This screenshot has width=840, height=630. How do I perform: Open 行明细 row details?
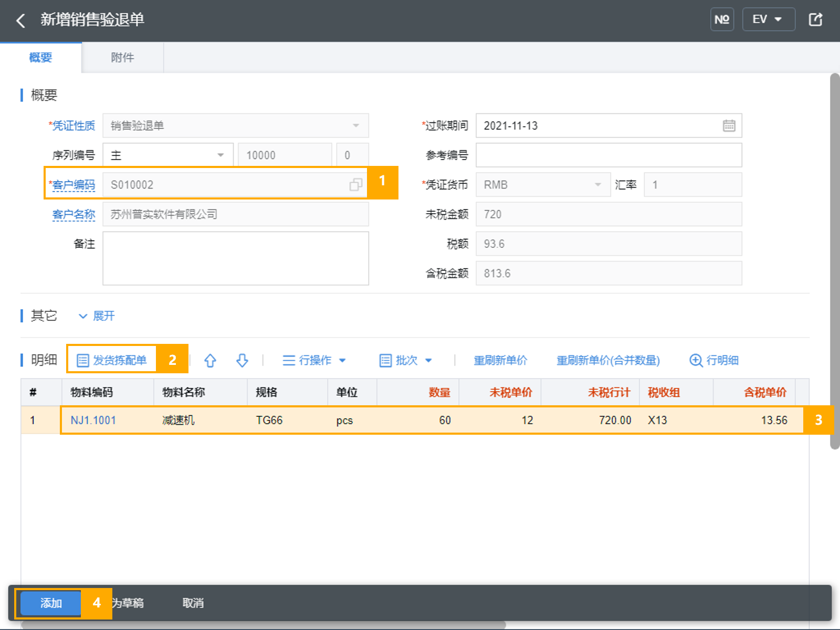[713, 360]
